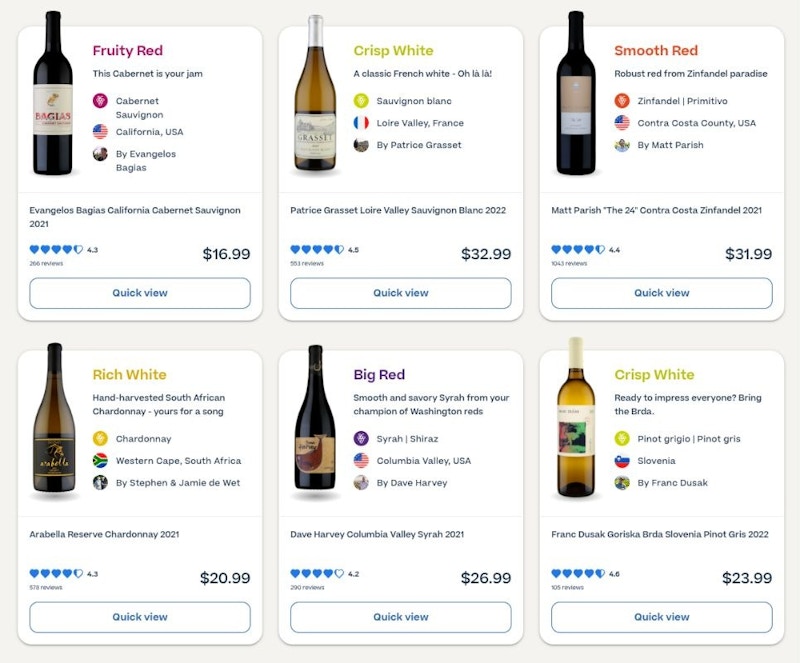Click the Matt Parish Zinfandel bottle image
Image resolution: width=800 pixels, height=663 pixels.
576,93
